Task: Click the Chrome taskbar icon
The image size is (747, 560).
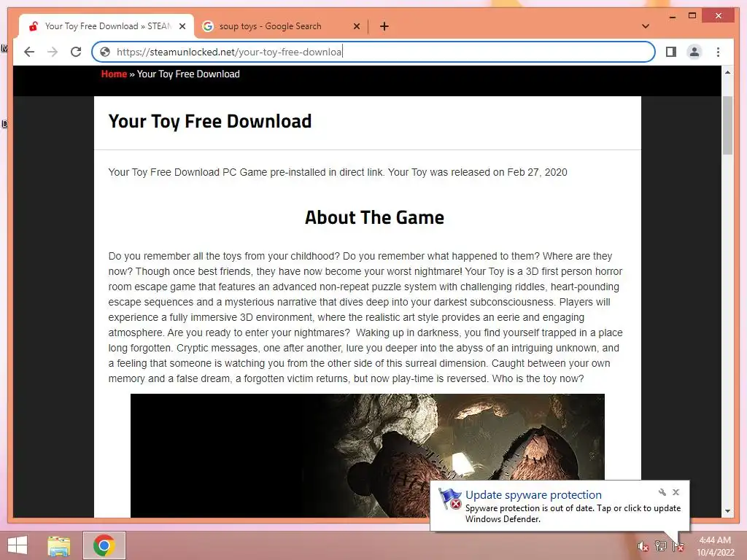Action: (104, 545)
